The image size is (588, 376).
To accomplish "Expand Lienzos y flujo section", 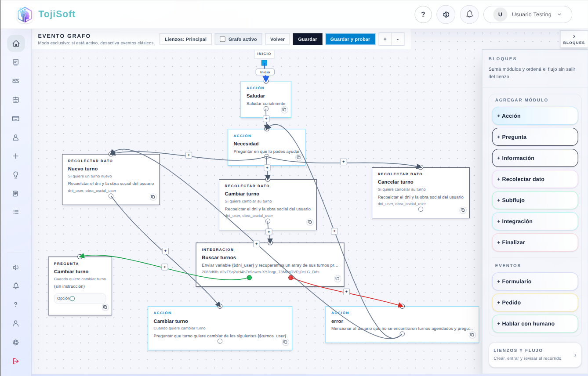I will coord(535,355).
